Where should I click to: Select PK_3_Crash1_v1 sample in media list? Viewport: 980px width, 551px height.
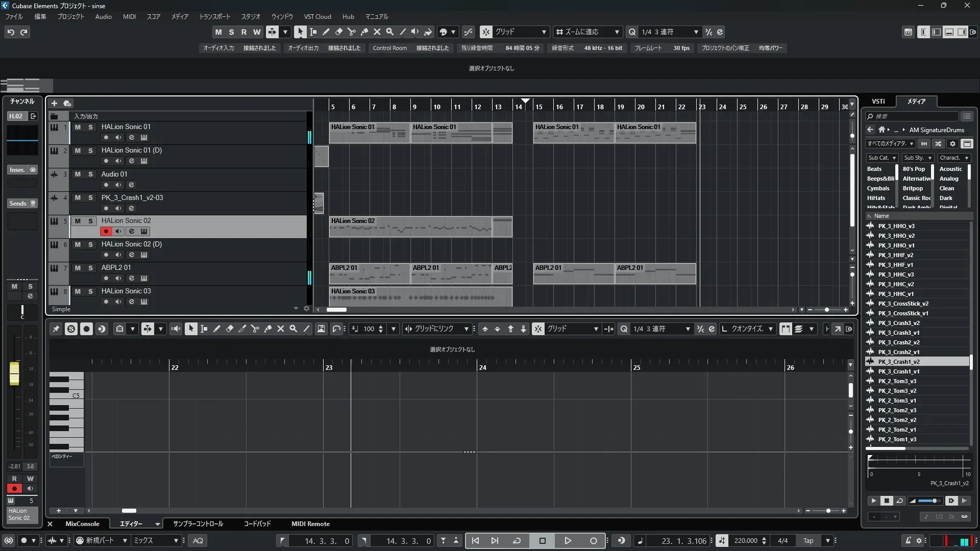tap(898, 371)
